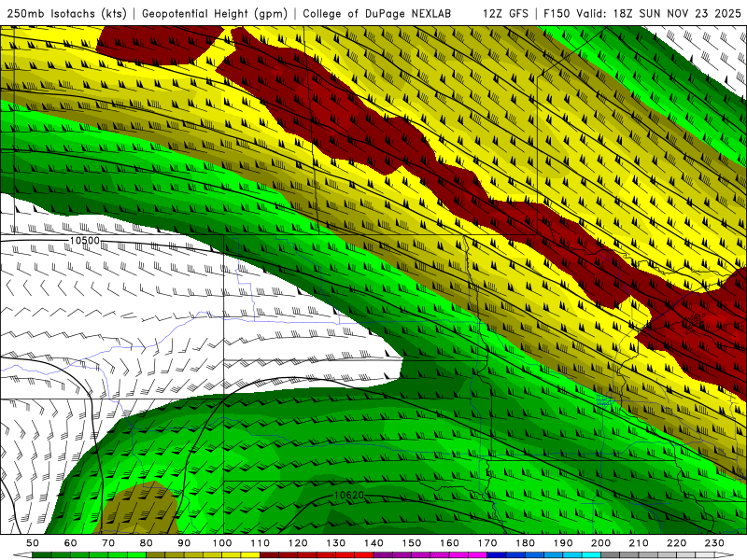Click the 60 value on the color scale
This screenshot has height=560, width=747.
point(71,543)
